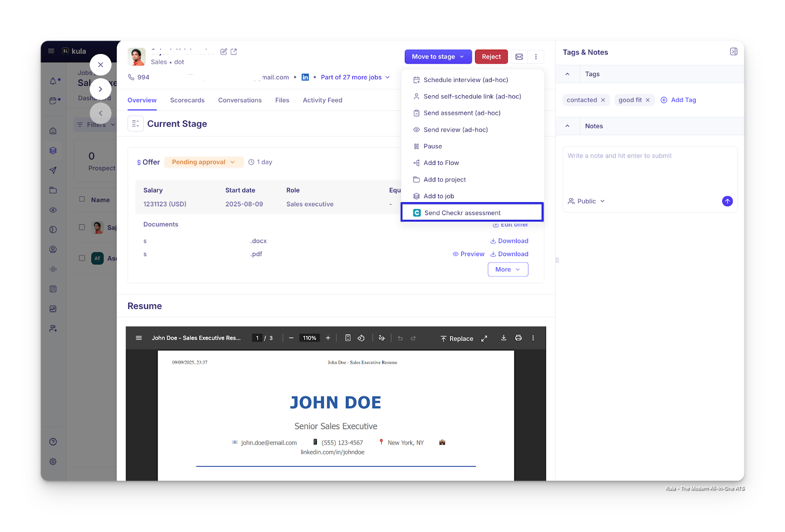Toggle the PDF viewer sidebar menu
Screen dimensions: 785x532
[139, 338]
